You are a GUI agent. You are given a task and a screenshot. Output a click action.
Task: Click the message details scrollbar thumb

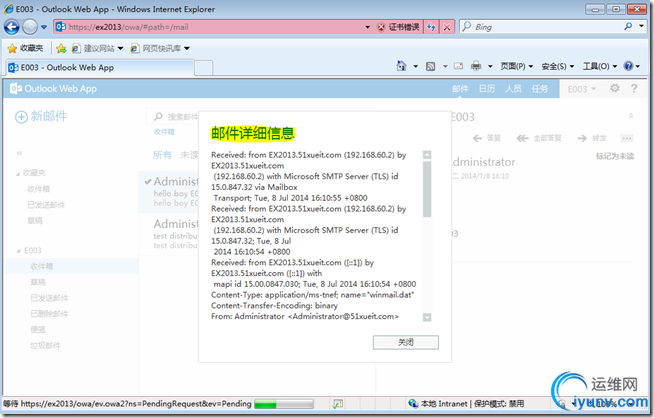(x=427, y=189)
